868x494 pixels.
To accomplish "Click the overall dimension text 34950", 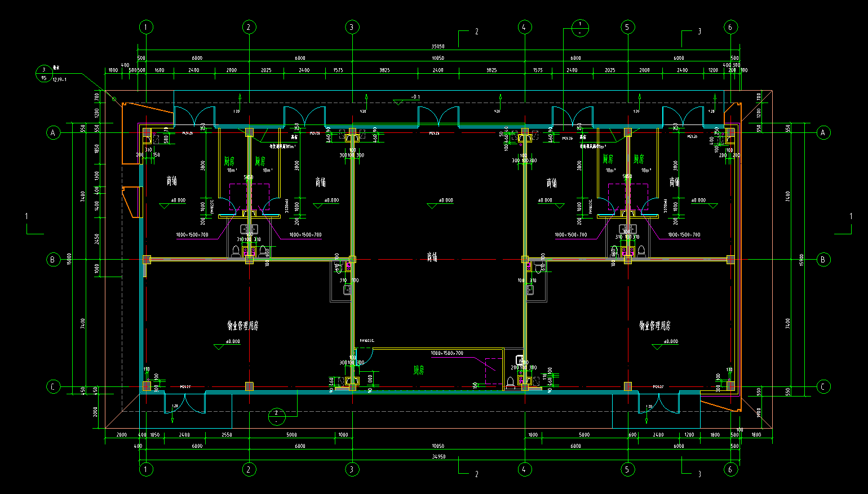I will 439,457.
